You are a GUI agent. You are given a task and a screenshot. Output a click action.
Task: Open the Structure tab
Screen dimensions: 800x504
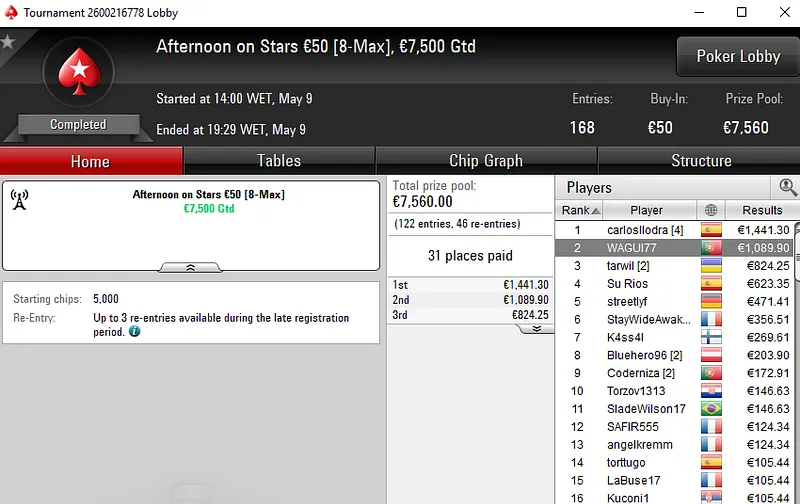(700, 161)
